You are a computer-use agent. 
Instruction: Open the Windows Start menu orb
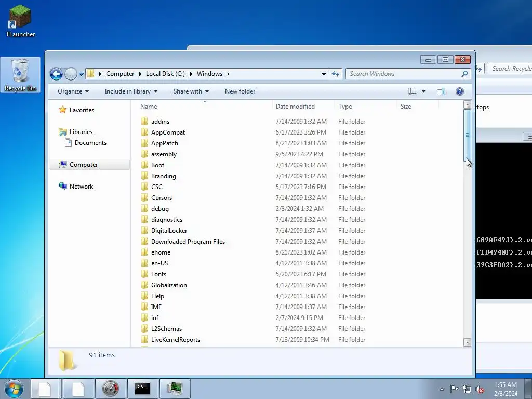(14, 389)
